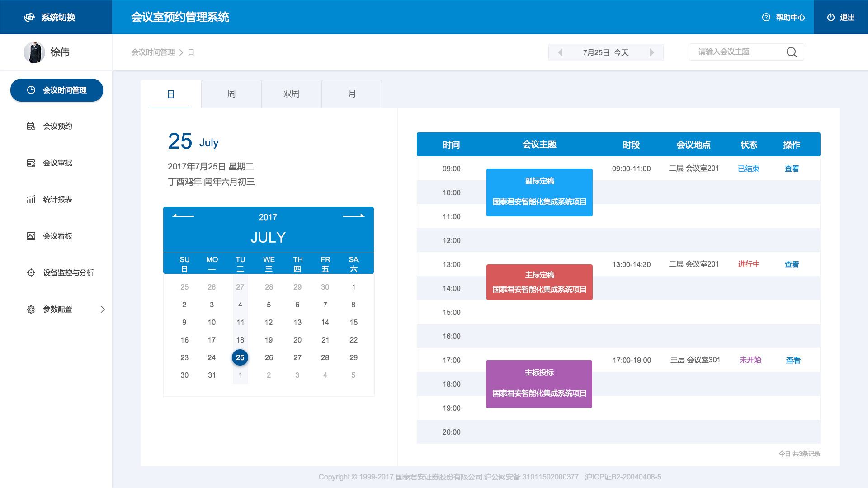Open the 会议时间管理 clock icon
The height and width of the screenshot is (488, 868).
click(x=31, y=90)
